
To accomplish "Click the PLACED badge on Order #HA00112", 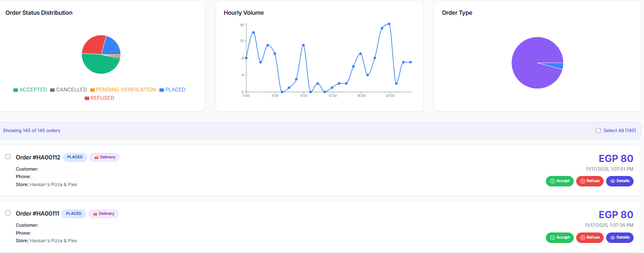I will click(75, 157).
